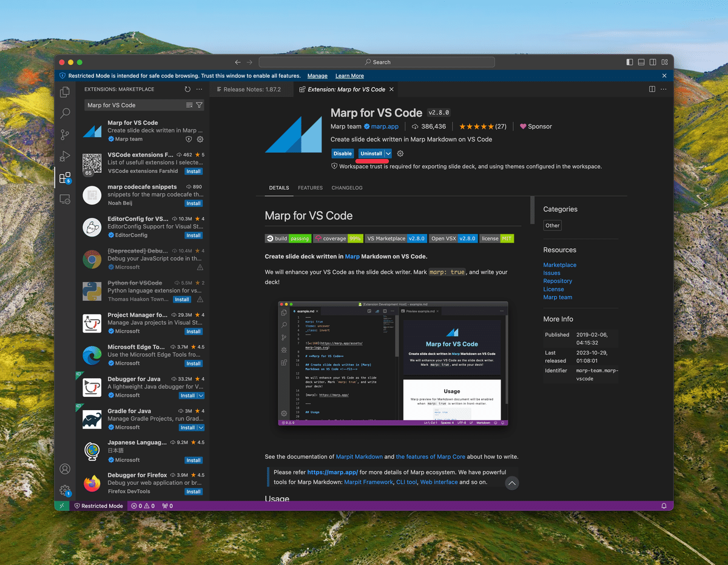Open Install dropdown for Debugger for Java
Image resolution: width=728 pixels, height=565 pixels.
pyautogui.click(x=201, y=396)
